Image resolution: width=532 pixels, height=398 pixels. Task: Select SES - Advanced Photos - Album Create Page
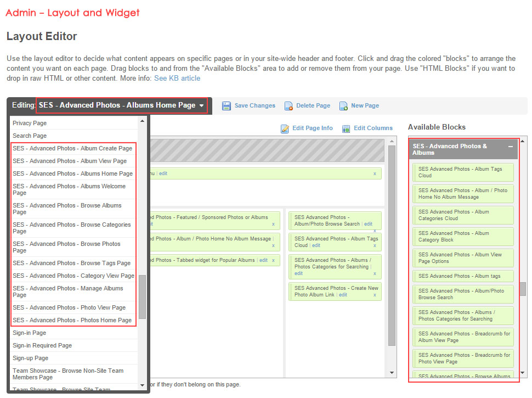(72, 148)
